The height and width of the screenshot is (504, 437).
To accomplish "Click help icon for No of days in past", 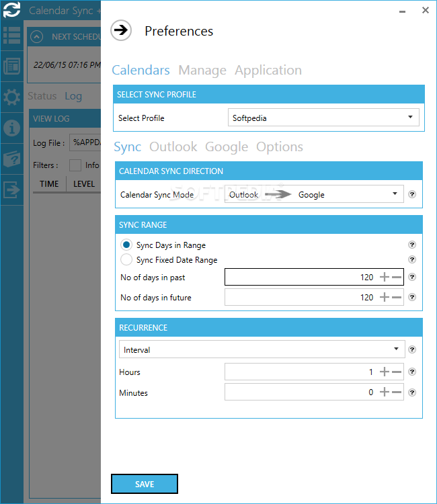I will [412, 277].
